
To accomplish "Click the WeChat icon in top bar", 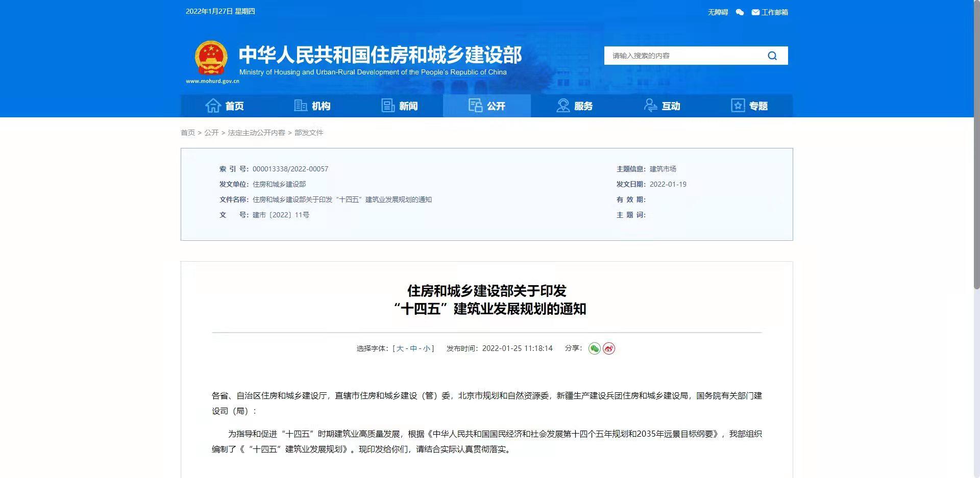I will (x=740, y=12).
